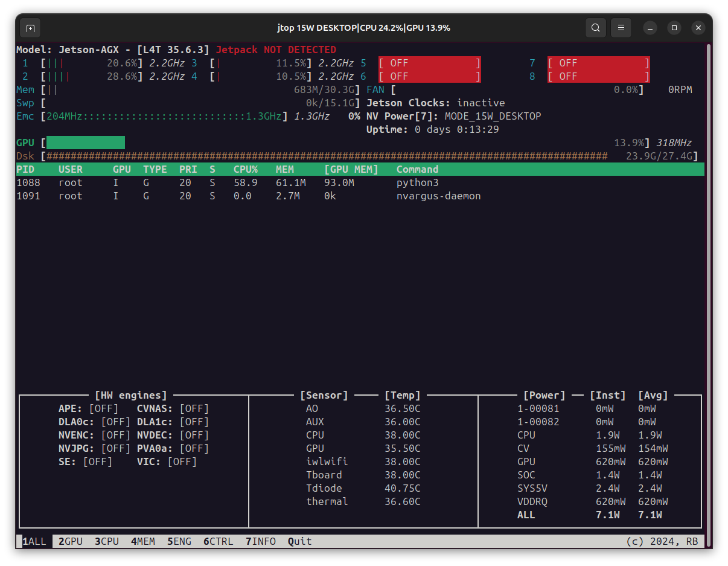728x566 pixels.
Task: Click Quit in the bottom bar
Action: pyautogui.click(x=300, y=541)
